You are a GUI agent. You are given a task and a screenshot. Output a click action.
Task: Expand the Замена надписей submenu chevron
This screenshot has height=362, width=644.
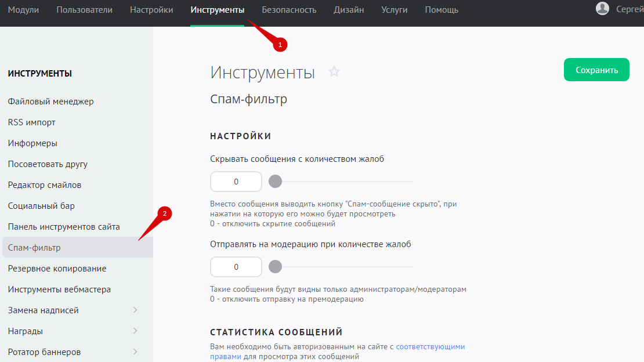[135, 310]
